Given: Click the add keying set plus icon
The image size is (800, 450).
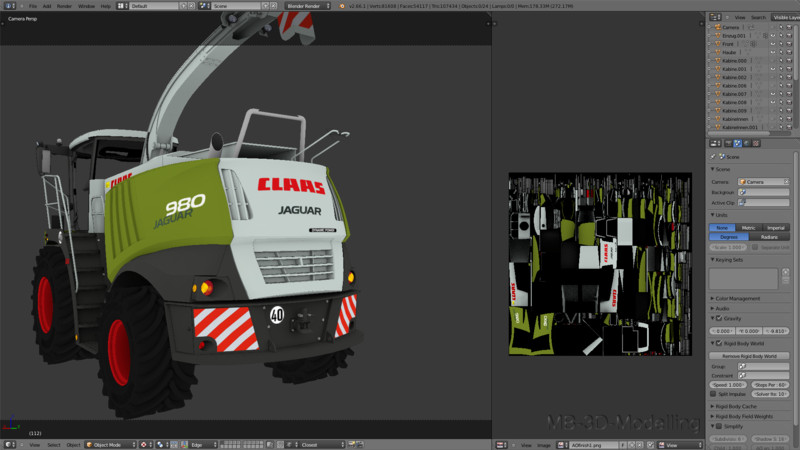Looking at the screenshot, I should point(785,272).
